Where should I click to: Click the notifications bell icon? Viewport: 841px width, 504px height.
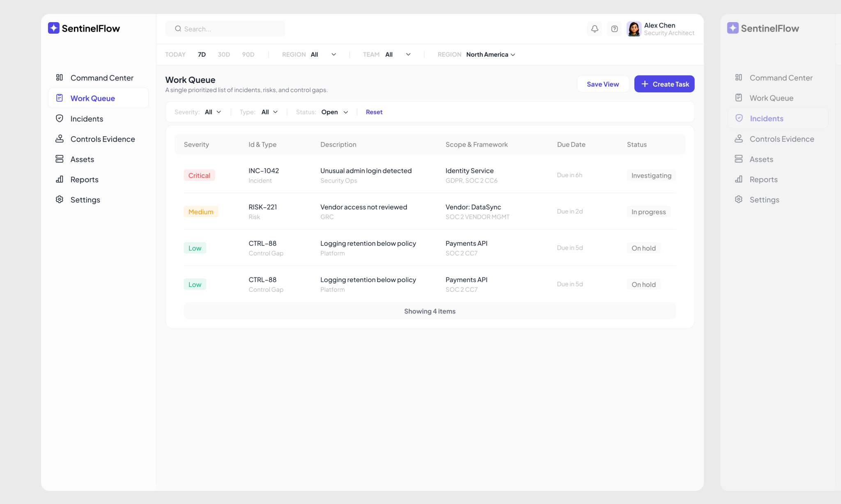tap(594, 29)
